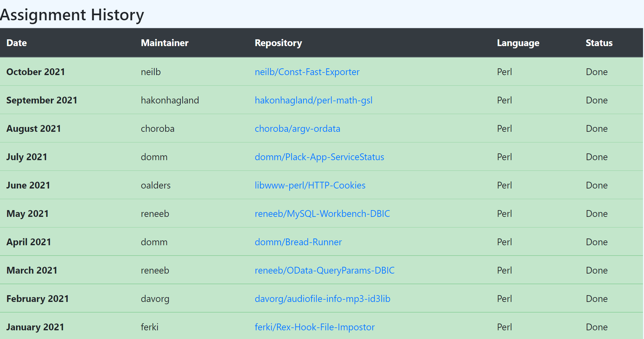644x339 pixels.
Task: Click Perl language in October 2021 row
Action: pyautogui.click(x=505, y=72)
